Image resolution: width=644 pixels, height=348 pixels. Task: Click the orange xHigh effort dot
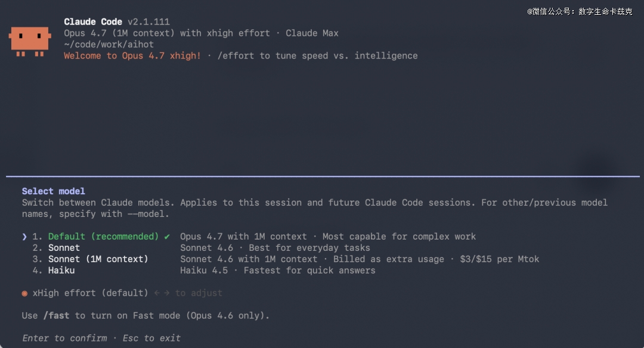coord(24,293)
